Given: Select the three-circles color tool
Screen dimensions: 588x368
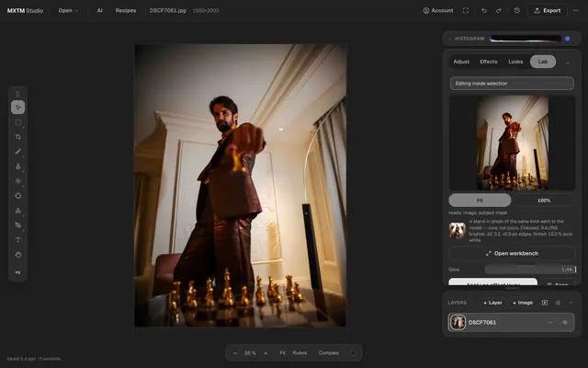Looking at the screenshot, I should (x=18, y=211).
